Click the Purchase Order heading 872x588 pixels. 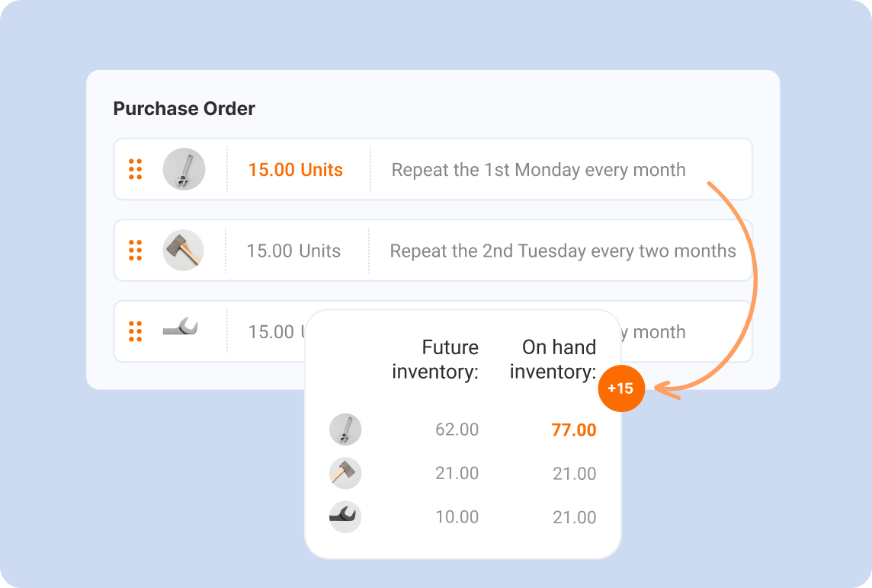pos(184,108)
